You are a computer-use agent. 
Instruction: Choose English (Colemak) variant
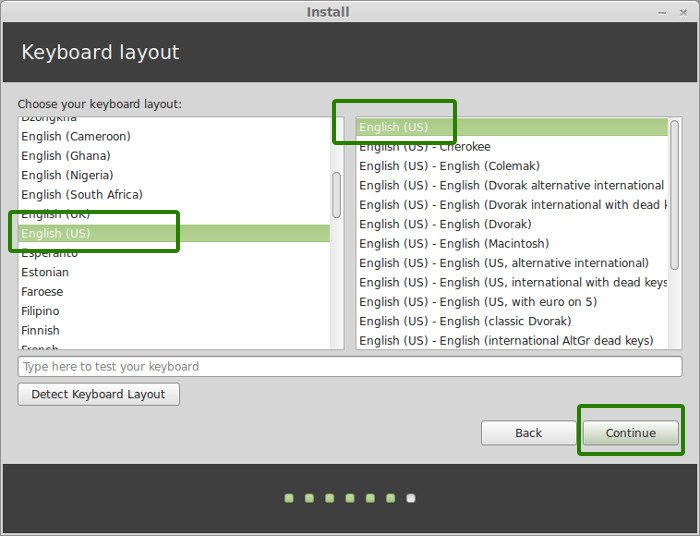pyautogui.click(x=449, y=166)
